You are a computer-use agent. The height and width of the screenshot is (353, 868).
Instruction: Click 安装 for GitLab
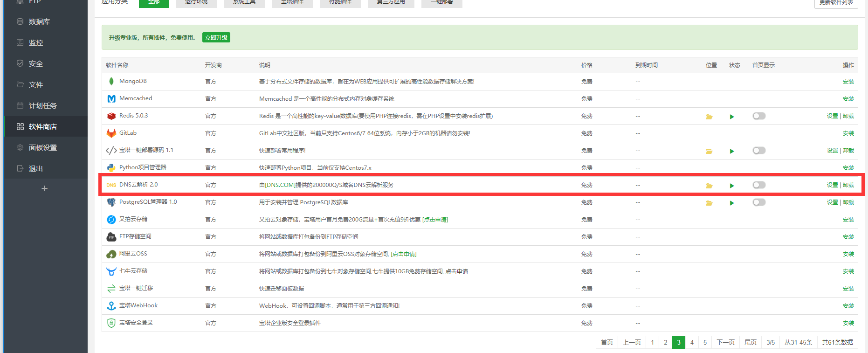click(x=848, y=133)
